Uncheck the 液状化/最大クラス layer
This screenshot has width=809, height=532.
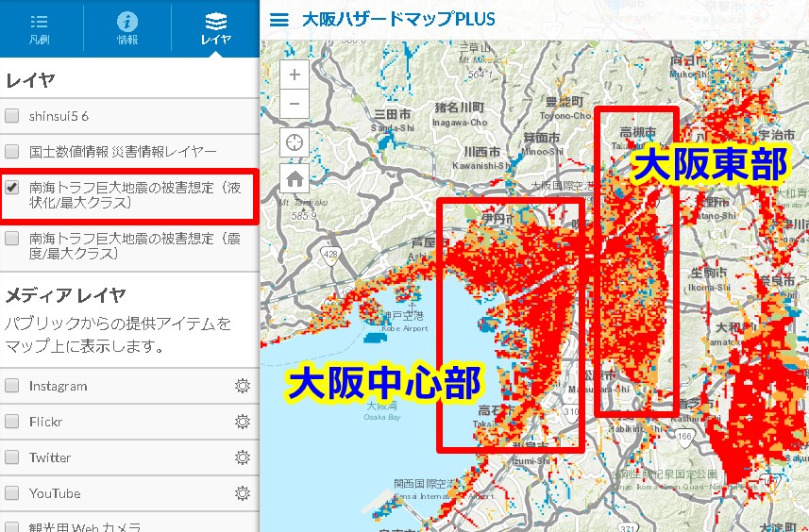click(x=12, y=187)
